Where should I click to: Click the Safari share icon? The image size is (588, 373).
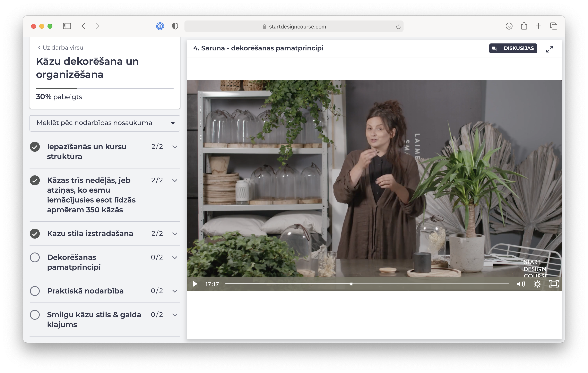(x=524, y=26)
